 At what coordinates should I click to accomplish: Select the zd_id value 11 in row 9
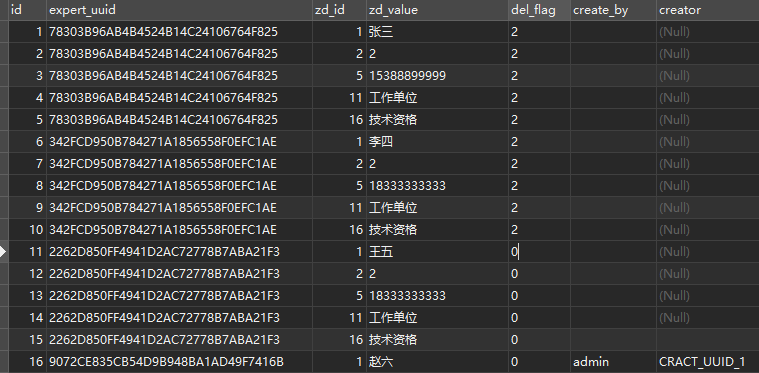[339, 208]
